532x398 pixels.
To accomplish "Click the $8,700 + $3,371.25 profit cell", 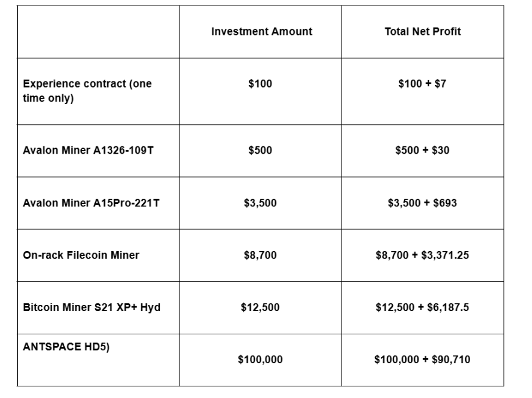I will click(x=422, y=255).
